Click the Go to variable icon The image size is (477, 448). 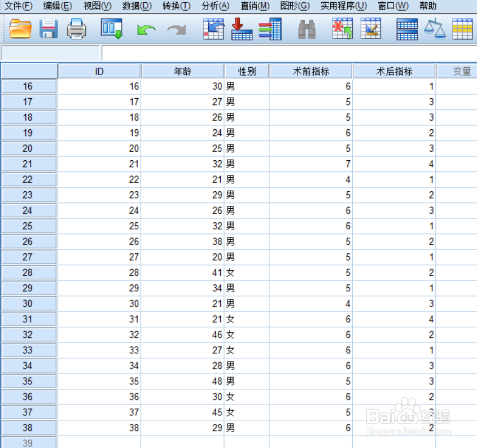point(242,29)
